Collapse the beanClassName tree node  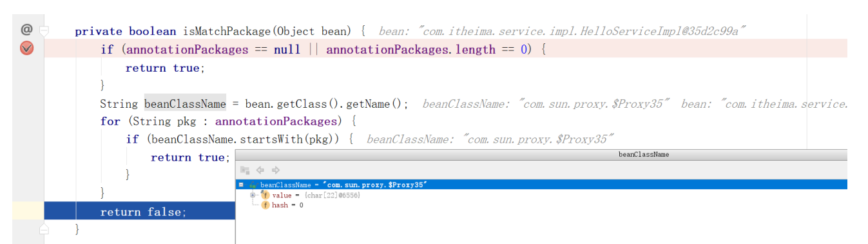coord(241,185)
